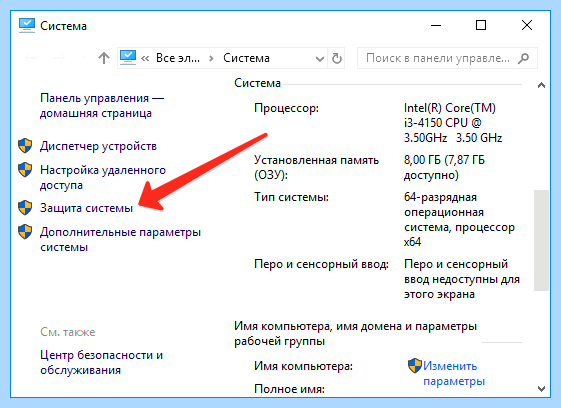Minimize the Система window

click(436, 25)
